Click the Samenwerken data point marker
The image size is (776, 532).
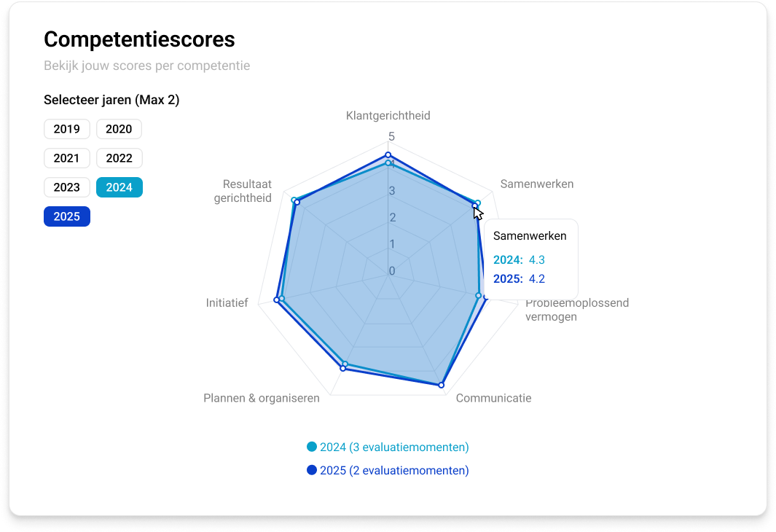click(477, 203)
